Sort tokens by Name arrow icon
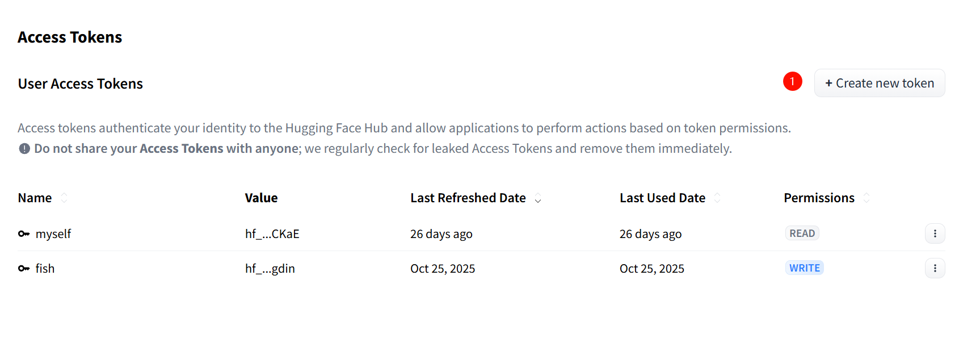The width and height of the screenshot is (980, 342). pyautogui.click(x=64, y=198)
